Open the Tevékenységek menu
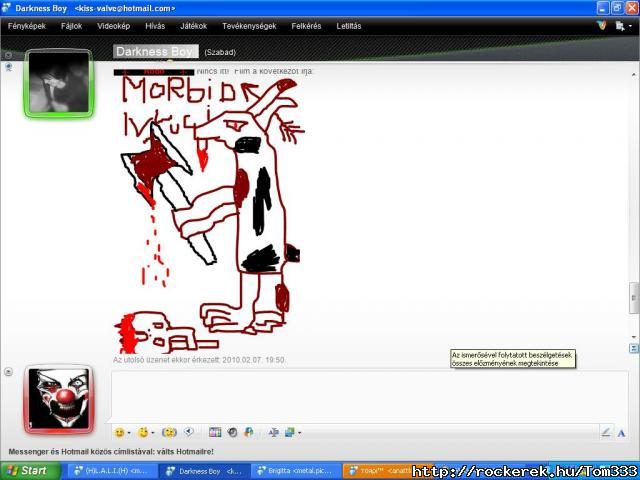 pyautogui.click(x=249, y=26)
